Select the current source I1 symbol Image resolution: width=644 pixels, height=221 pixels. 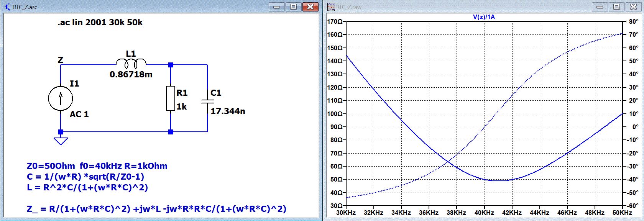click(61, 98)
